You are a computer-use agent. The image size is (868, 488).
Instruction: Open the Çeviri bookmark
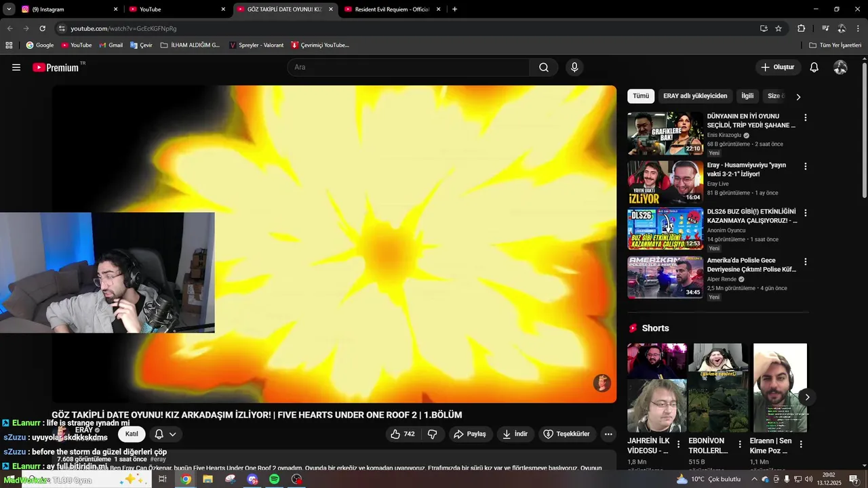click(x=140, y=45)
